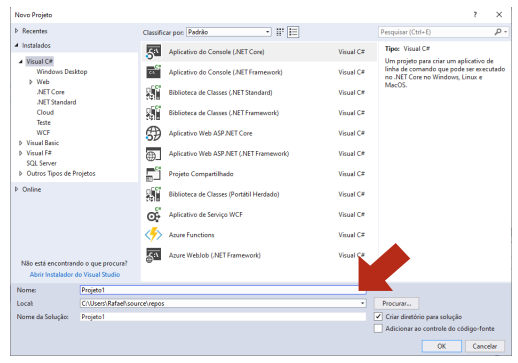Click the Aplicativo de Serviço WCF icon

(x=153, y=215)
